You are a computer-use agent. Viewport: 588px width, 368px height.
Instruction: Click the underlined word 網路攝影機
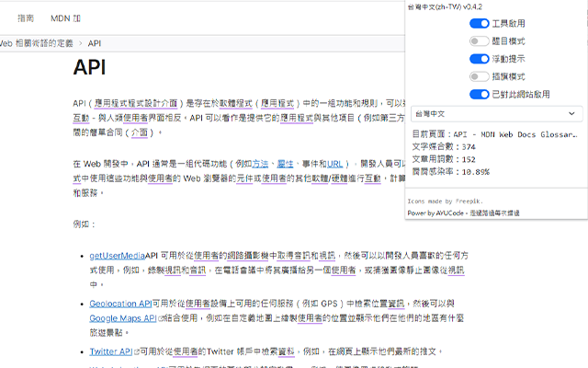coord(247,256)
